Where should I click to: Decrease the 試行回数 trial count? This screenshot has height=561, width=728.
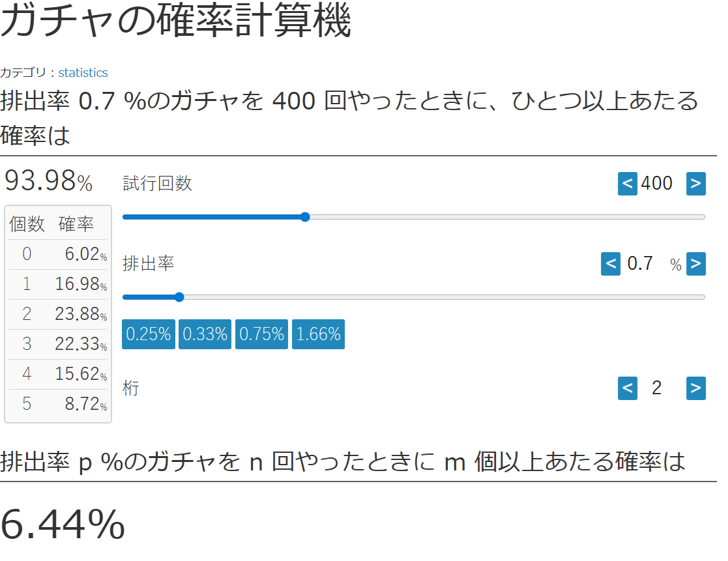[627, 184]
